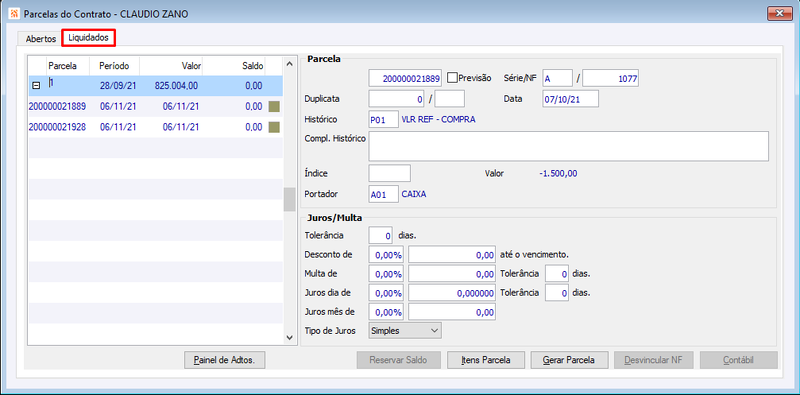This screenshot has height=395, width=800.
Task: Open Painel de Adtos. button
Action: coord(224,360)
